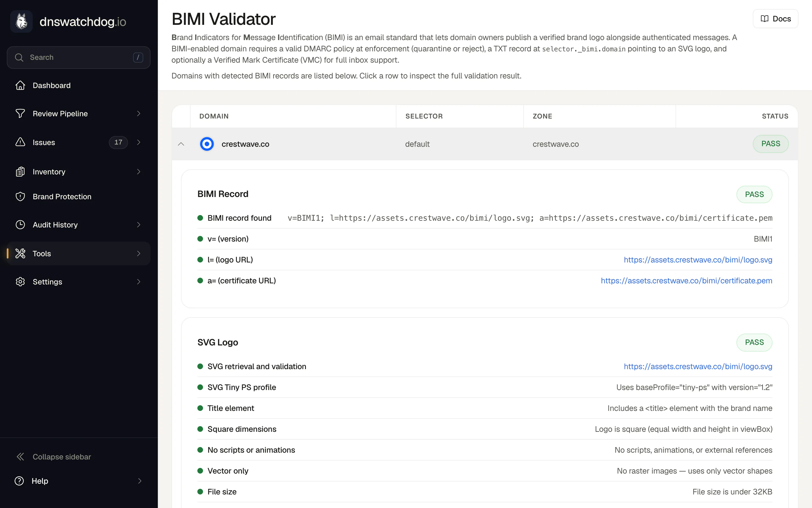Image resolution: width=812 pixels, height=508 pixels.
Task: Open the l= logo URL link
Action: tap(698, 260)
